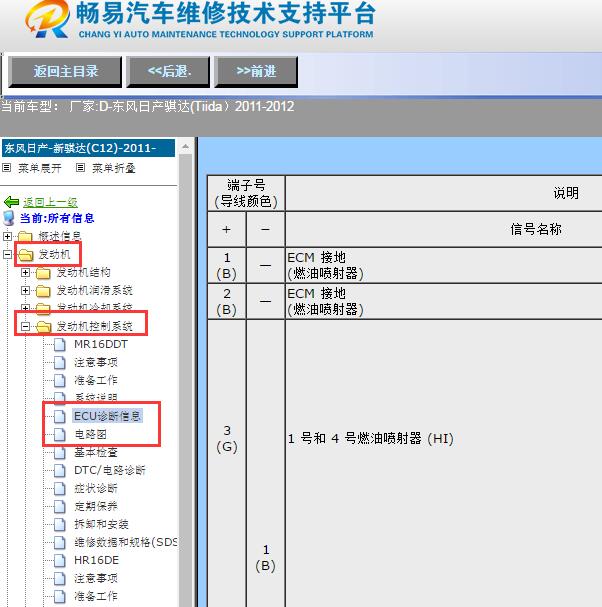Open the 拆卸和安装 page icon

click(60, 525)
